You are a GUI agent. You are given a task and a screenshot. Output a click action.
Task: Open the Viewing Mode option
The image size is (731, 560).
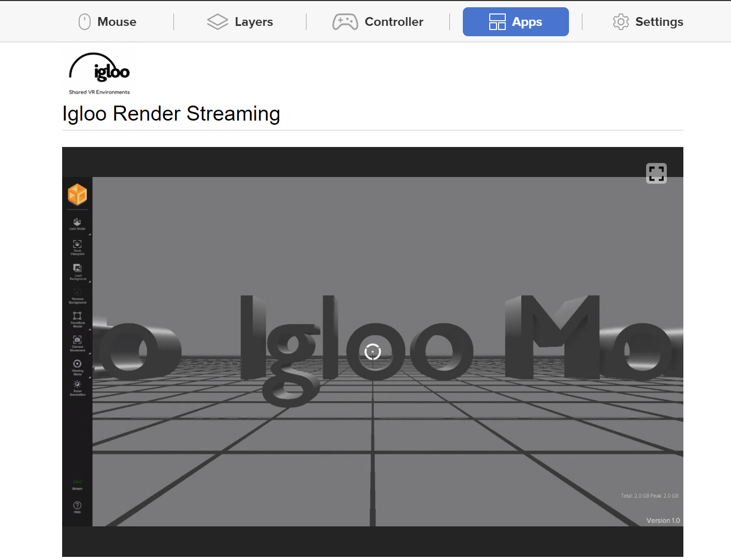point(77,366)
